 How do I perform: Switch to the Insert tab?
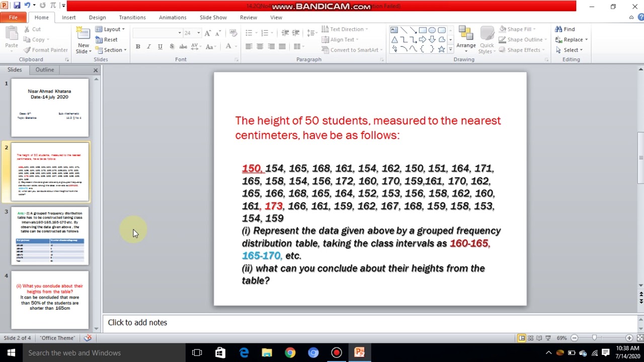click(x=69, y=18)
